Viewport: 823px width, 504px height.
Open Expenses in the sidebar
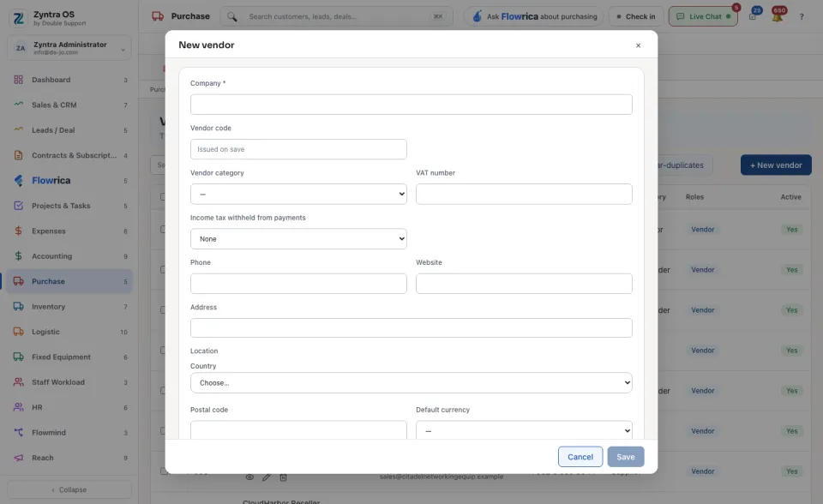click(69, 231)
